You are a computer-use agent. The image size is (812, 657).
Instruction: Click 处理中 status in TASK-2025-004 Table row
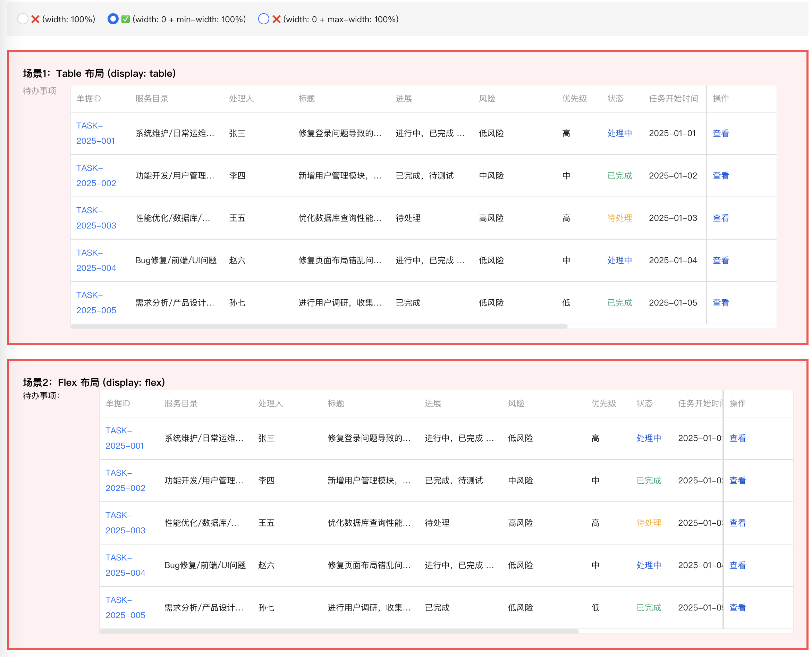[x=619, y=260]
